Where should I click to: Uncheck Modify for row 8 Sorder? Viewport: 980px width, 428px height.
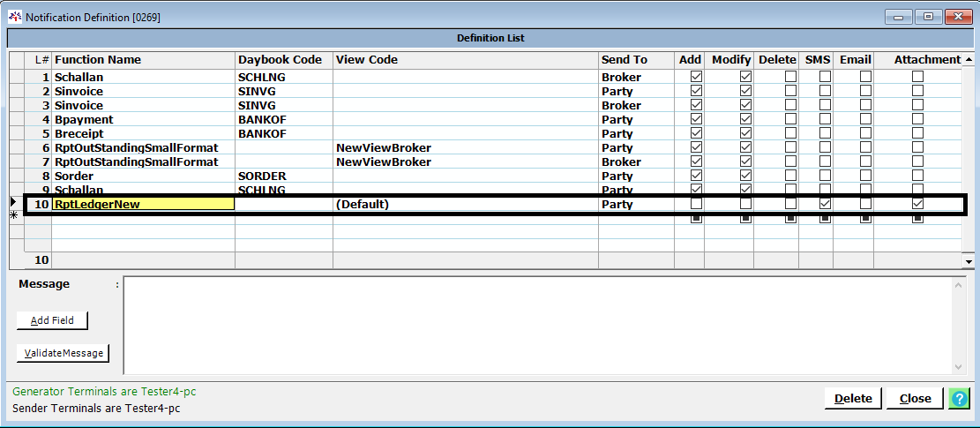point(745,176)
